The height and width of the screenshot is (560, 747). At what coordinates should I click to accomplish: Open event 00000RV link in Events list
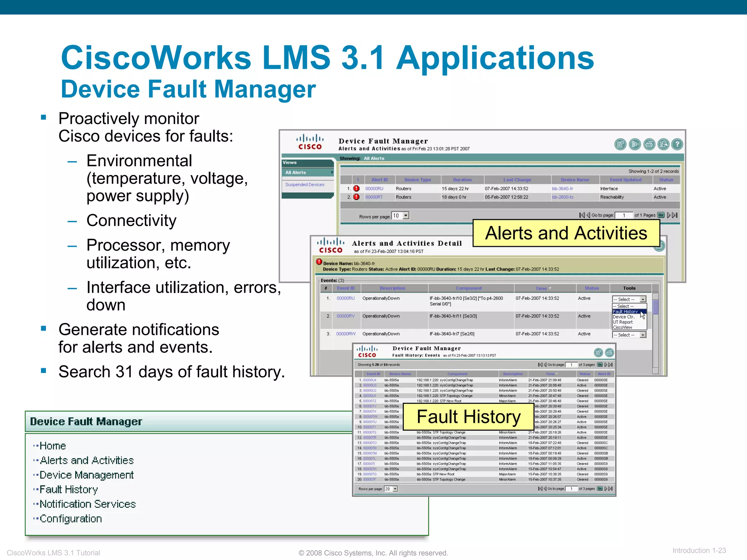345,316
